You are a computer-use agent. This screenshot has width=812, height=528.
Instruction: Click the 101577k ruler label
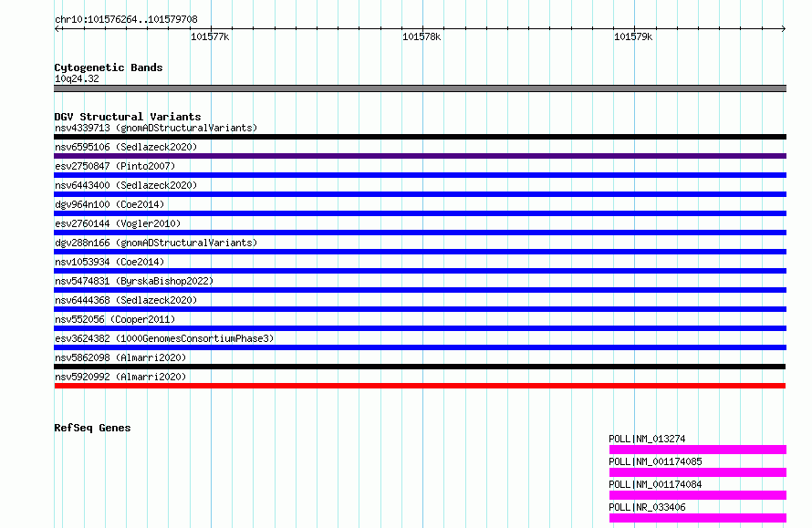pos(210,36)
